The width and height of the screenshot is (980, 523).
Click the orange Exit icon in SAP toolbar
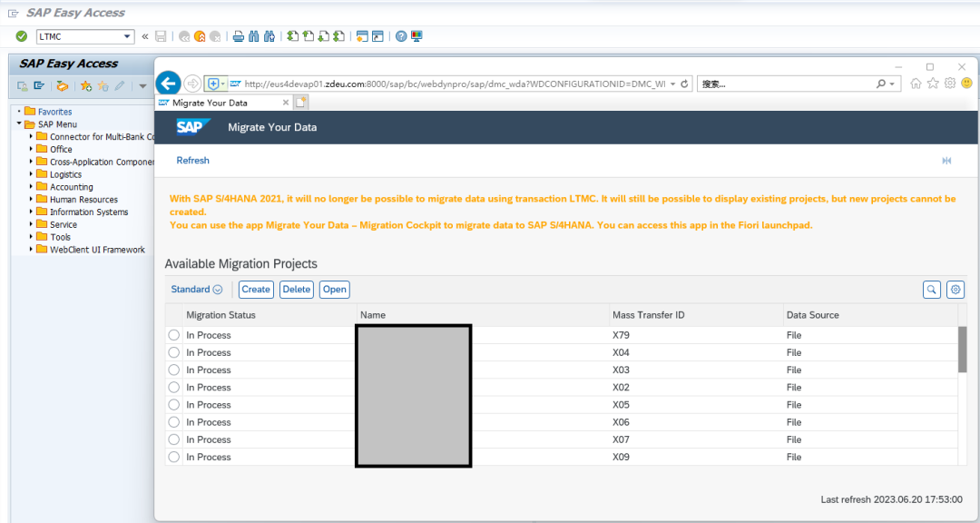pyautogui.click(x=200, y=36)
